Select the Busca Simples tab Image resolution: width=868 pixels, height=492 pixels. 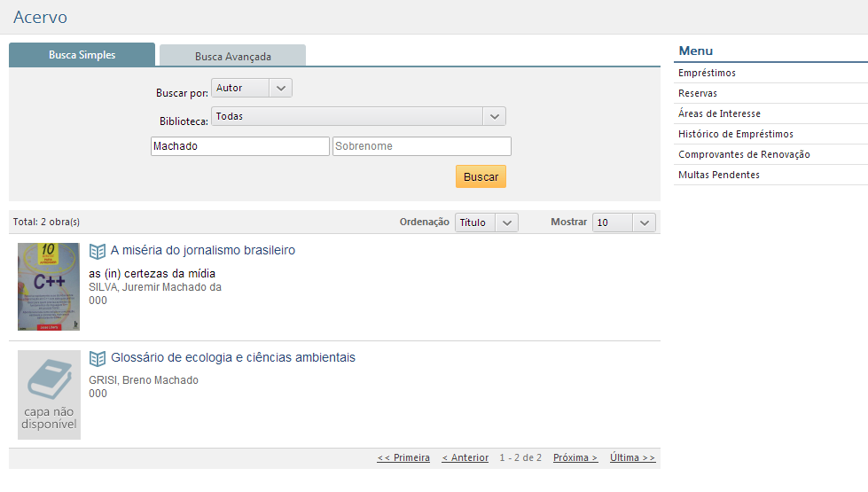tap(82, 55)
